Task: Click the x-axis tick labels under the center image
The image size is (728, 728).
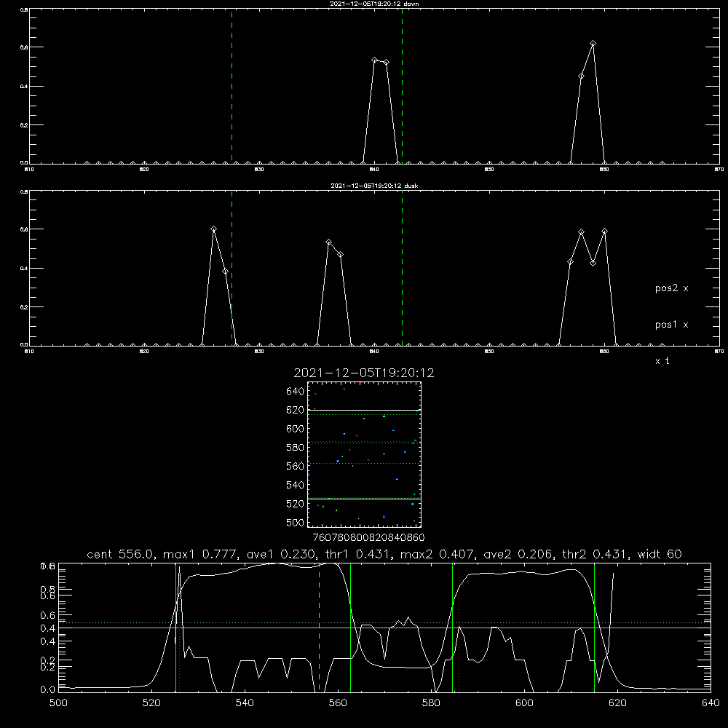Action: coord(368,538)
